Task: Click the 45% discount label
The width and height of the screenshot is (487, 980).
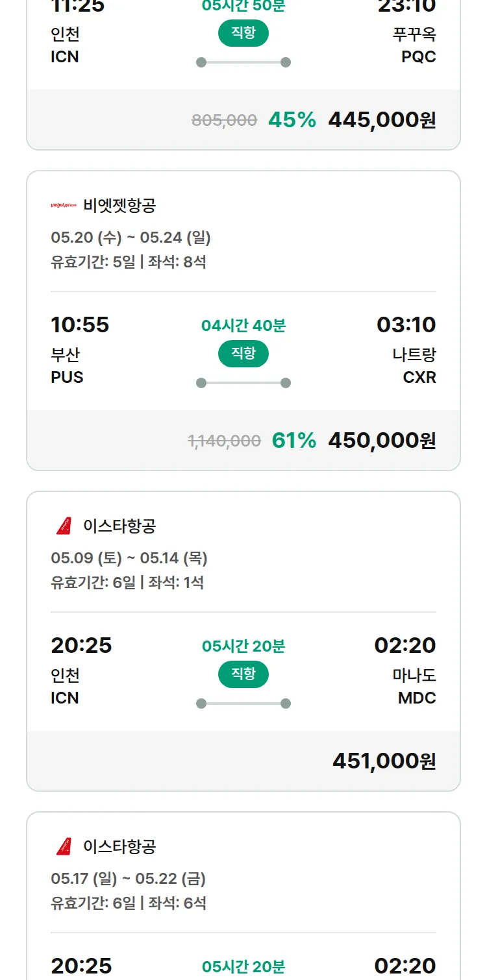Action: point(292,120)
